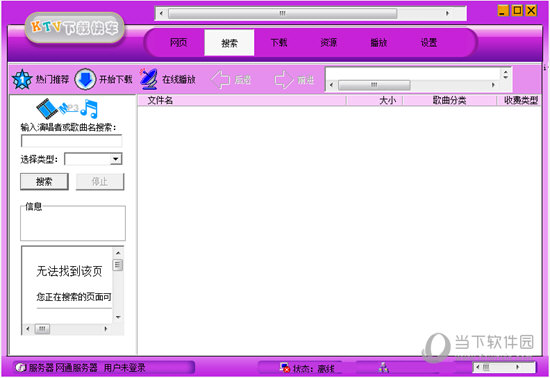
Task: Sort by the 收费类型 column header
Action: 519,101
